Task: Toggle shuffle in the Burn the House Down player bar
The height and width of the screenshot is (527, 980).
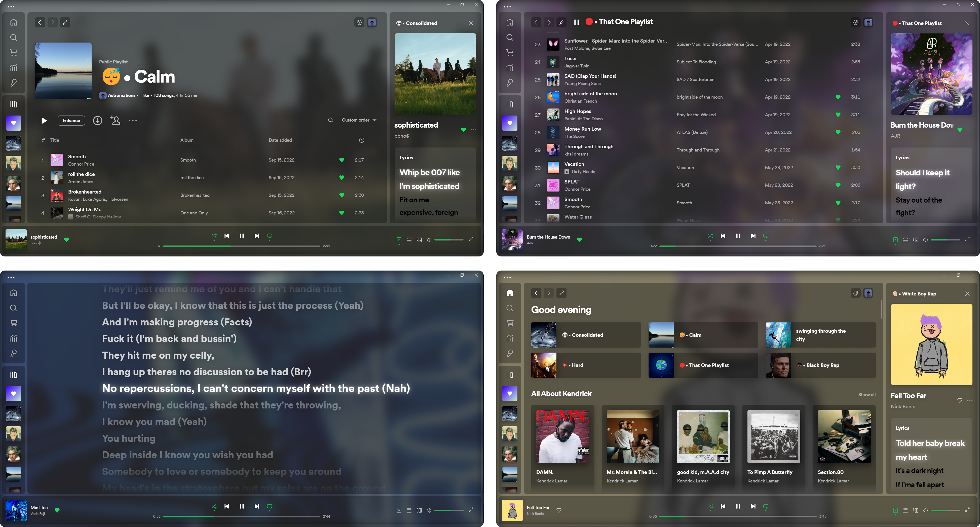Action: point(710,236)
